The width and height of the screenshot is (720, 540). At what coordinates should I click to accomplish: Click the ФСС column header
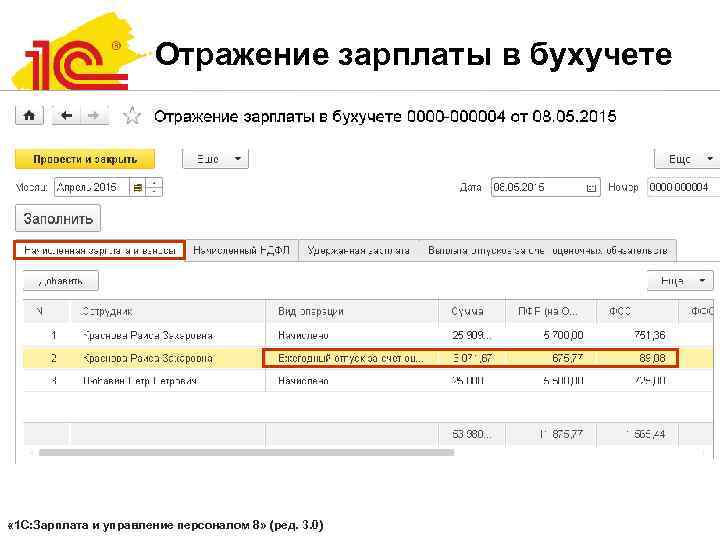point(637,311)
